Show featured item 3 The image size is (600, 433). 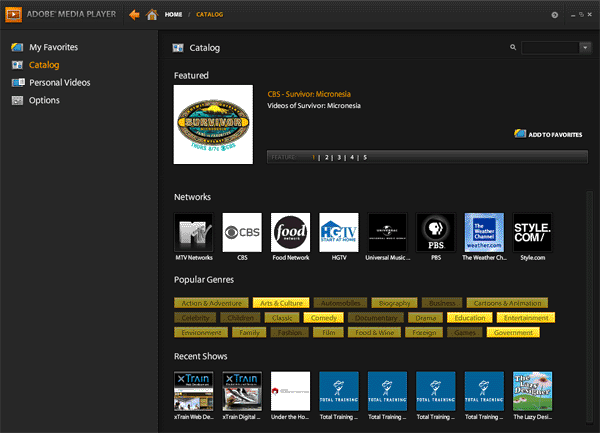(339, 157)
